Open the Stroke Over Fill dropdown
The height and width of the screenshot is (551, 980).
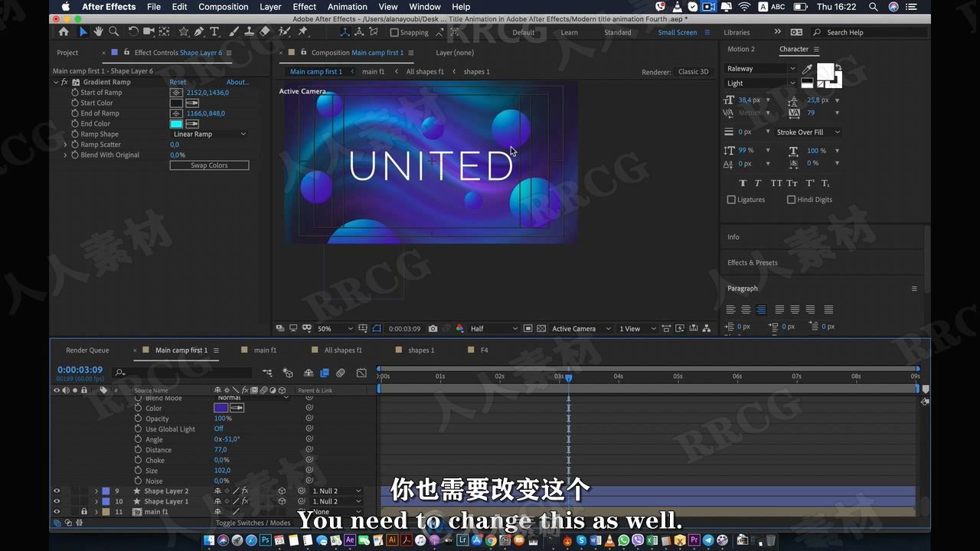point(808,132)
